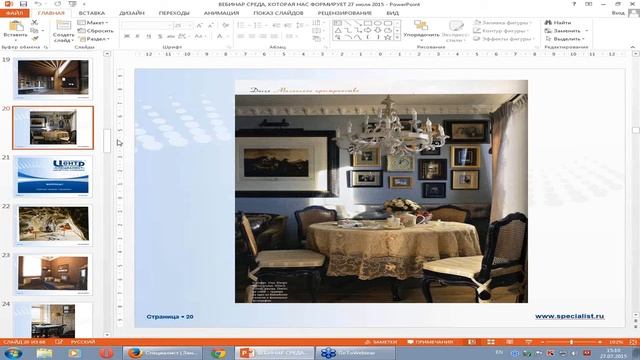
Task: Click ЗАМЕТКИ notes button in status bar
Action: pyautogui.click(x=380, y=342)
